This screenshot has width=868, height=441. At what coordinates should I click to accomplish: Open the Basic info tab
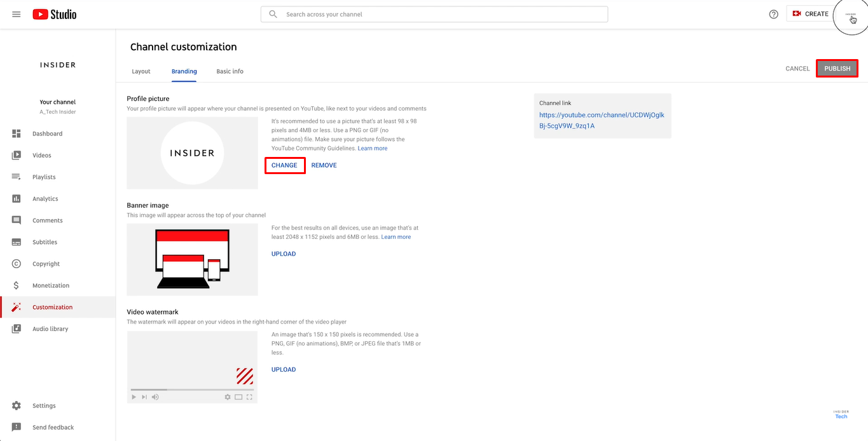230,71
